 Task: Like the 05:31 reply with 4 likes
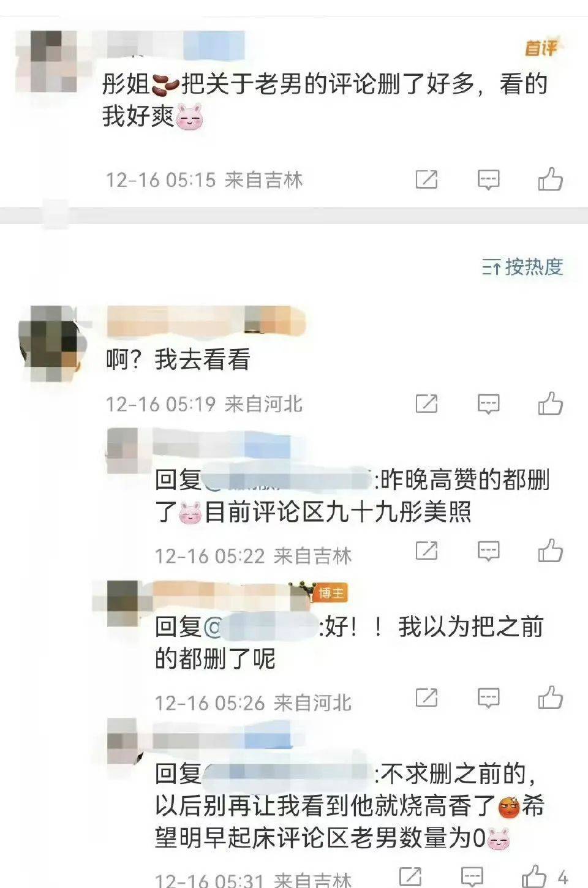(x=534, y=876)
